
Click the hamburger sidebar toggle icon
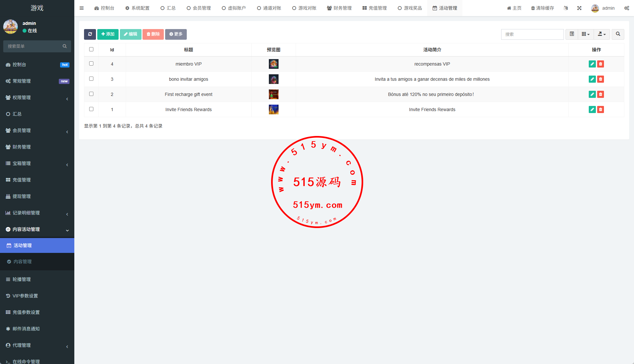coord(82,8)
